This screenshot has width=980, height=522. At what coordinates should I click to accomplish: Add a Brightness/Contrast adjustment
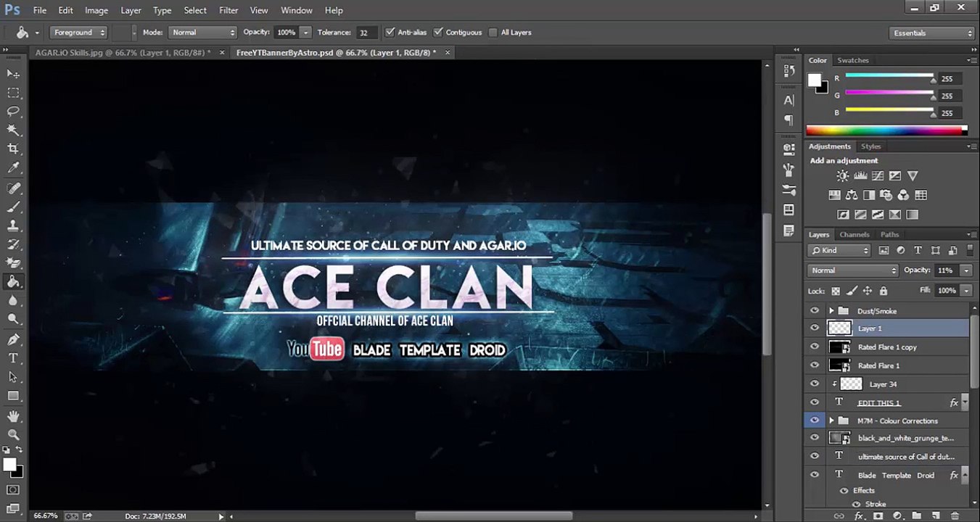[842, 176]
